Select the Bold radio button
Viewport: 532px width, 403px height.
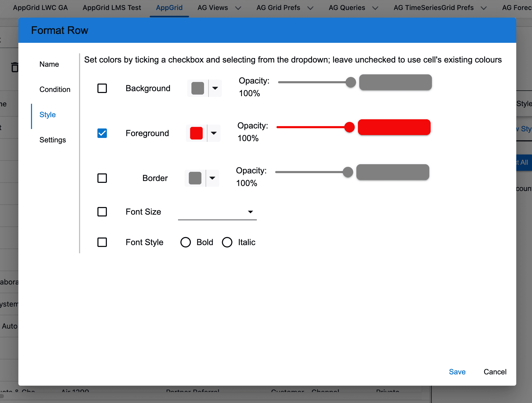pyautogui.click(x=186, y=242)
